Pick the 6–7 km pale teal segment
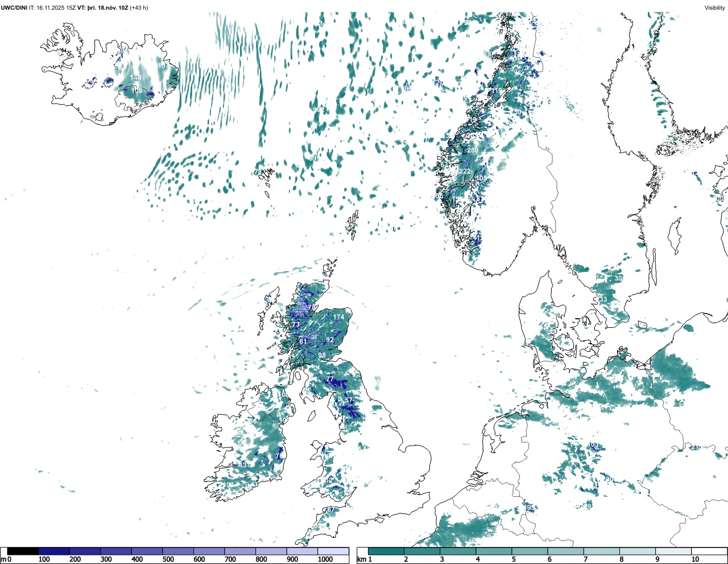 pos(565,551)
